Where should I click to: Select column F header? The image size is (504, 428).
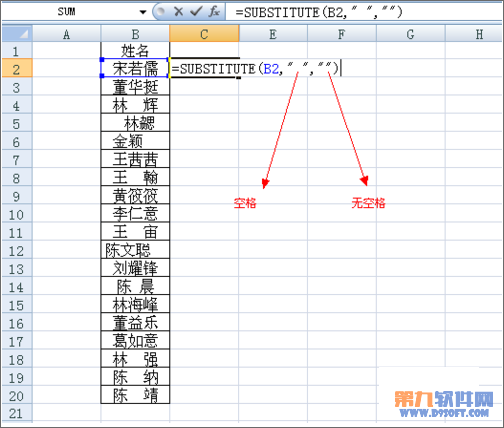click(342, 34)
